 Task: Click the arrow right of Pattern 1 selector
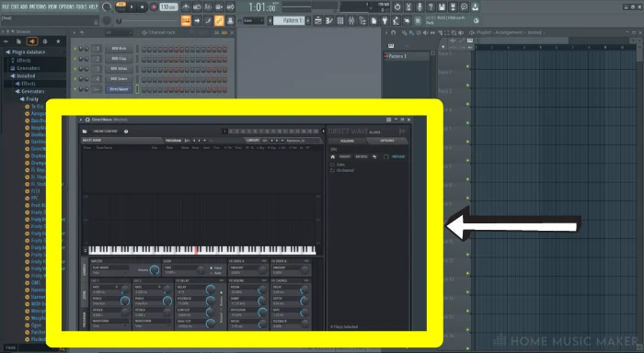(x=308, y=20)
